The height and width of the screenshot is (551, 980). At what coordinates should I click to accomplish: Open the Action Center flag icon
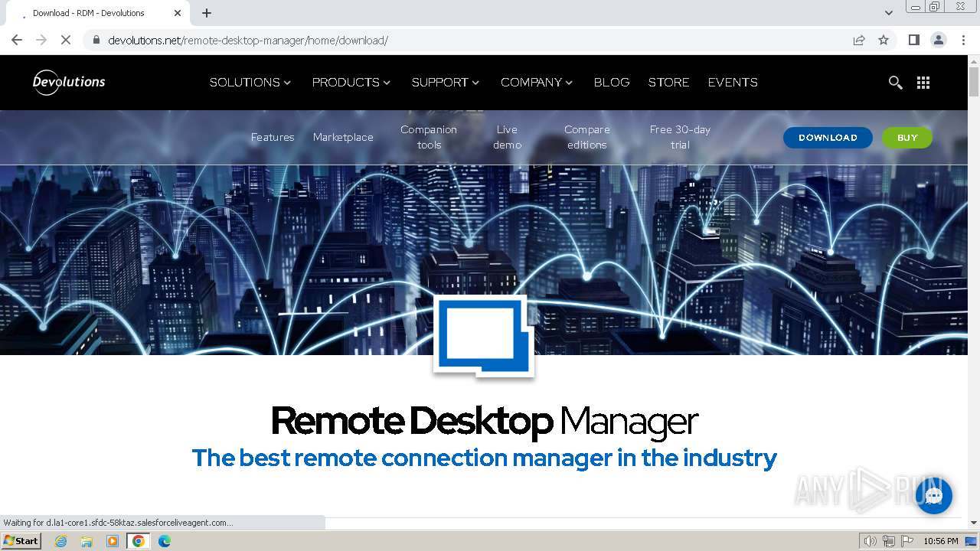907,541
